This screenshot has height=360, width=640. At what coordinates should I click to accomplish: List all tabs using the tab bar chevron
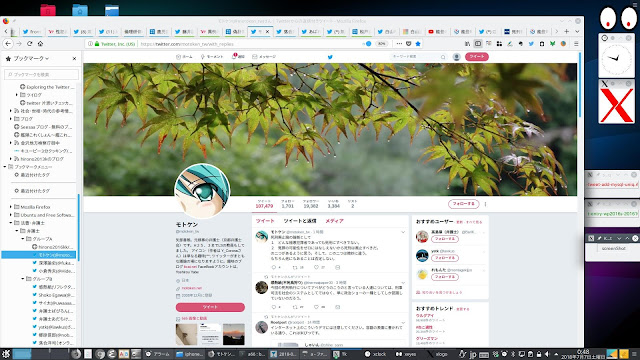[577, 31]
